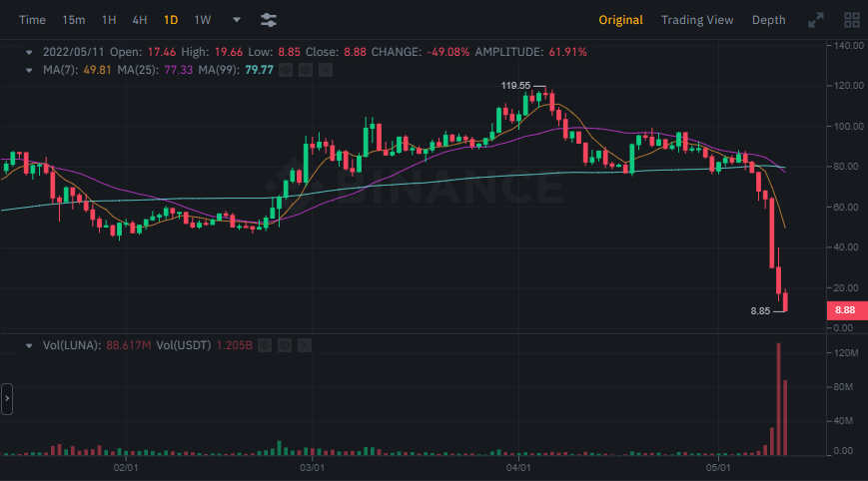Screen dimensions: 868x481
Task: Open the MA indicator settings gear
Action: click(305, 70)
